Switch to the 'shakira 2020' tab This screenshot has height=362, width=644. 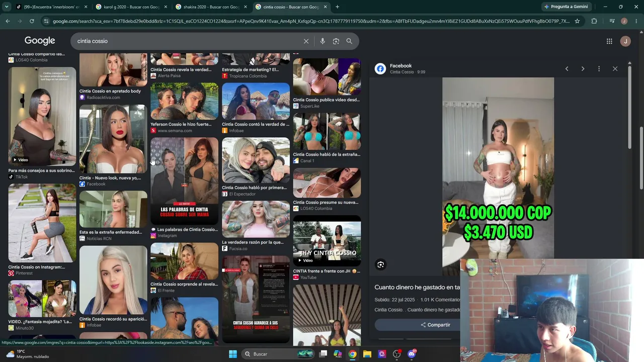point(212,7)
